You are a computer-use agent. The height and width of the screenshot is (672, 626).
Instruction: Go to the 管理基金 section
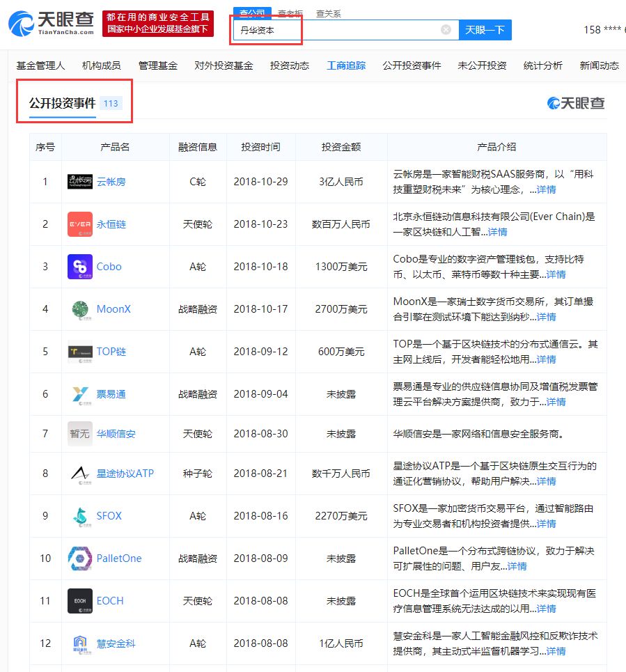[x=157, y=65]
